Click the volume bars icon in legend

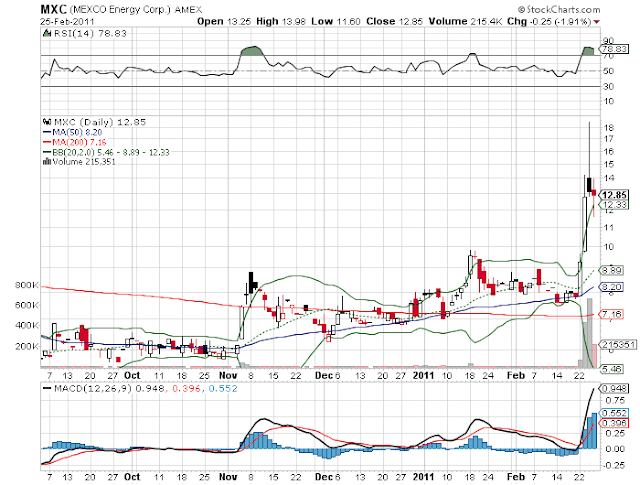tap(47, 161)
